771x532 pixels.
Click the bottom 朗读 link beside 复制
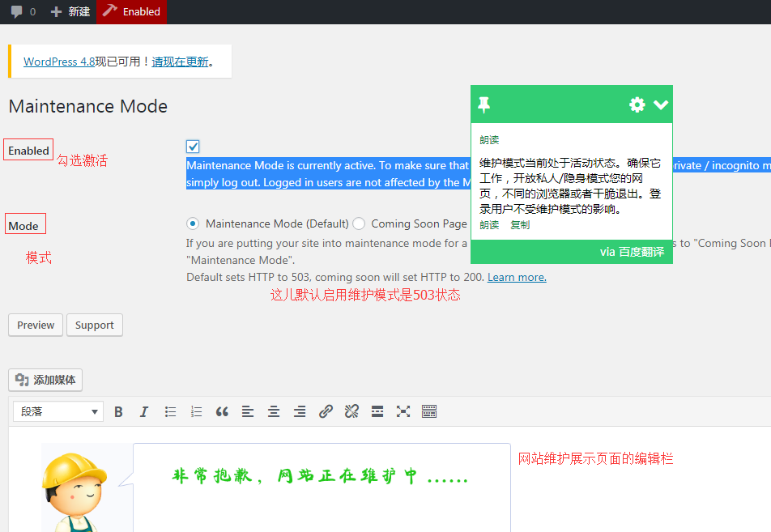tap(489, 225)
